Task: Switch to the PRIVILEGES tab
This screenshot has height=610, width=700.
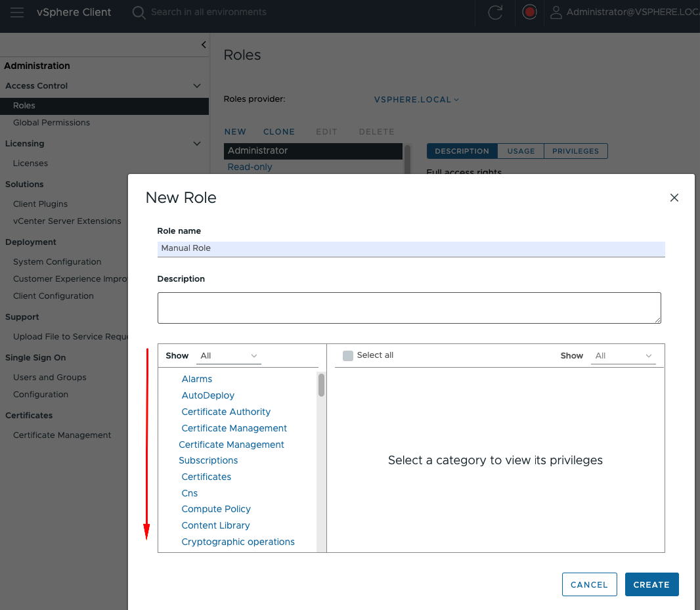Action: [x=576, y=150]
